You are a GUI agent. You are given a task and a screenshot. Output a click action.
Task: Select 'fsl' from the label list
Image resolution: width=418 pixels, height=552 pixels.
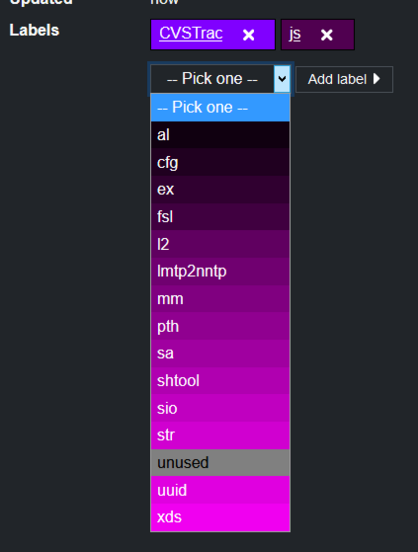pos(220,217)
